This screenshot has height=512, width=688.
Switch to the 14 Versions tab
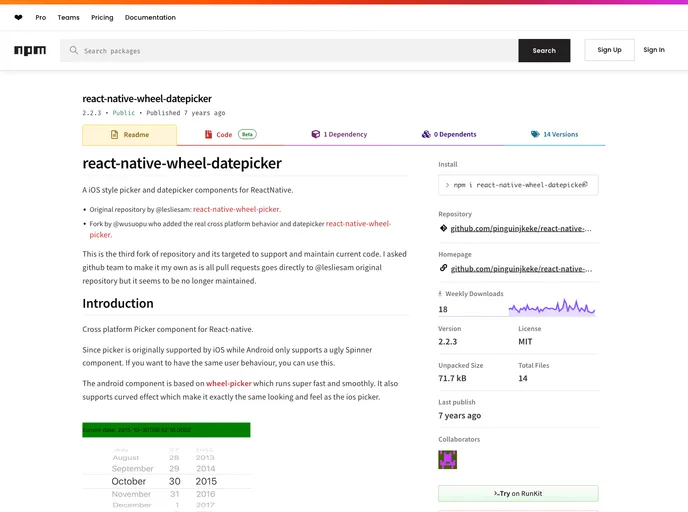coord(555,134)
